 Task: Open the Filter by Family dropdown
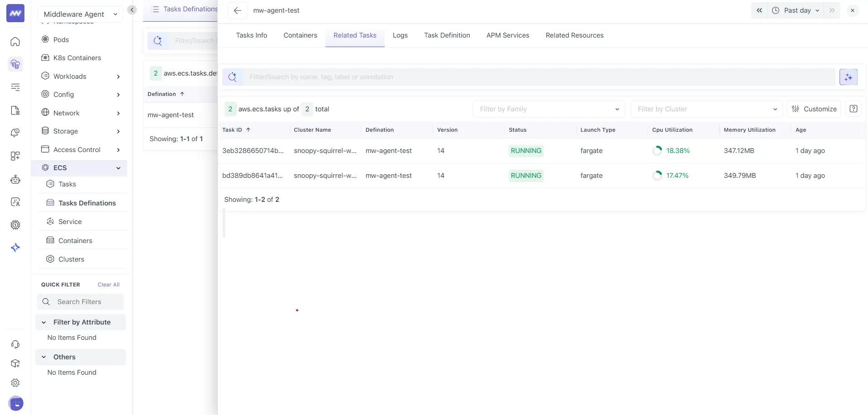click(x=548, y=109)
